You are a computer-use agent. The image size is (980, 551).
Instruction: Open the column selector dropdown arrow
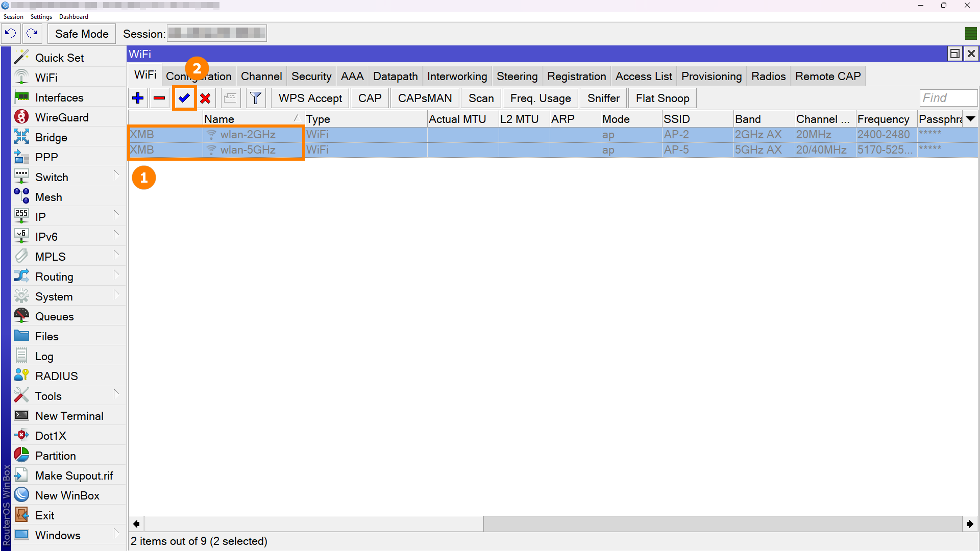point(970,119)
